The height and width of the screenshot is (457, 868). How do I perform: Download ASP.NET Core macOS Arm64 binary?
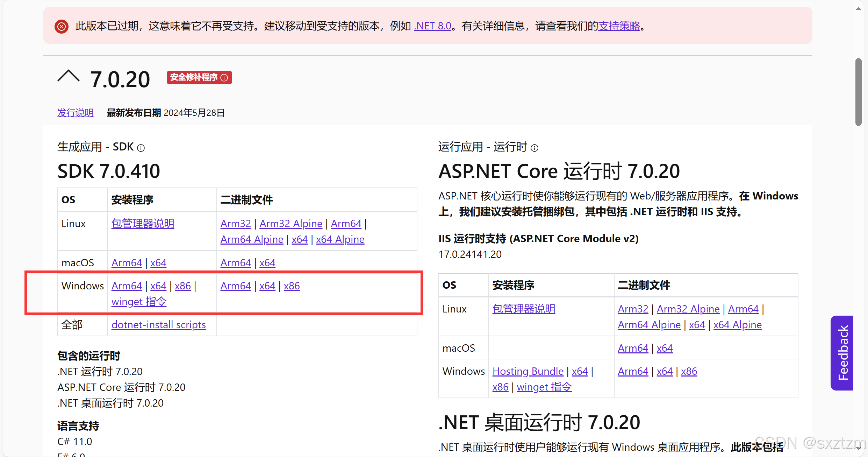tap(633, 348)
